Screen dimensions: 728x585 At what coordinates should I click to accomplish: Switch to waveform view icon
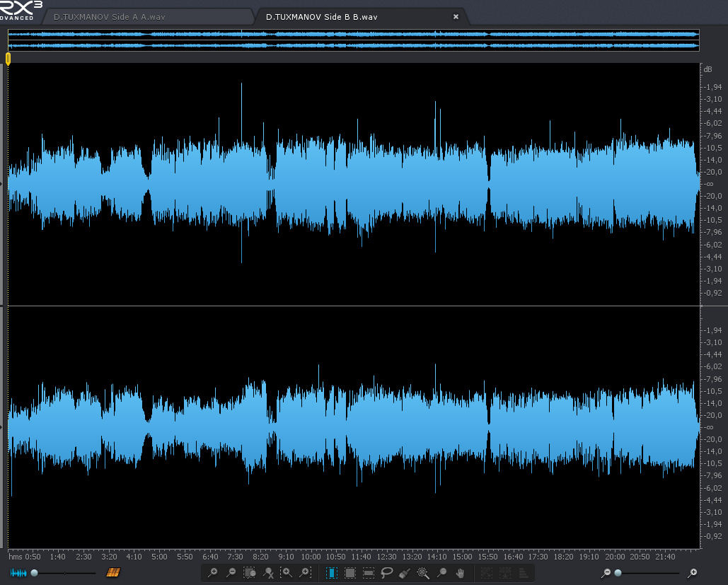tap(18, 572)
